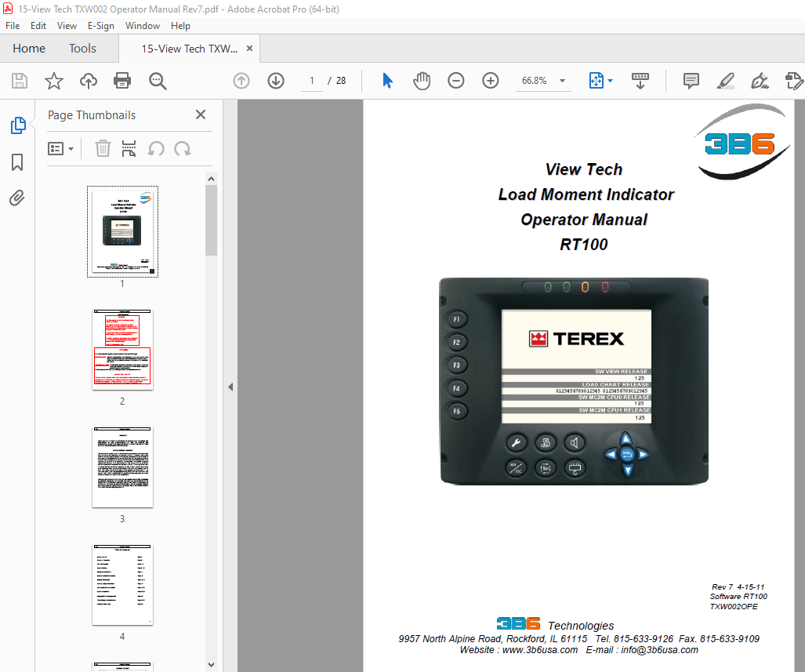Switch to the Home tab
The height and width of the screenshot is (672, 805).
pyautogui.click(x=29, y=48)
